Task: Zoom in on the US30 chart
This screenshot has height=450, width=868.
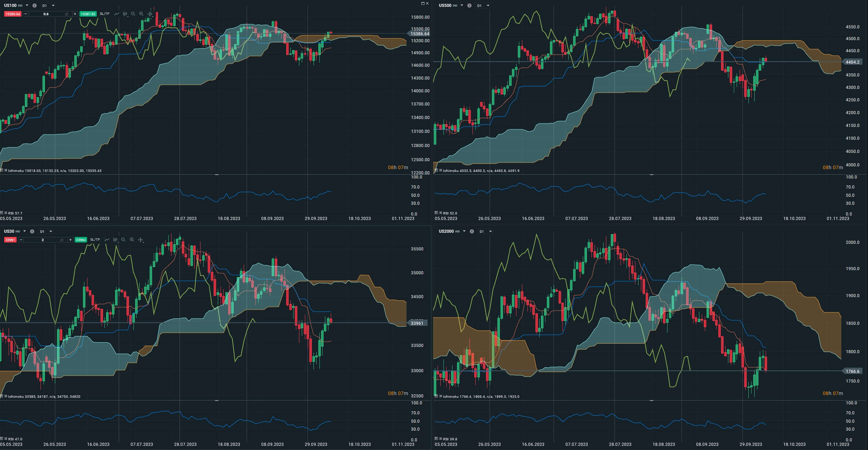Action: (x=132, y=240)
